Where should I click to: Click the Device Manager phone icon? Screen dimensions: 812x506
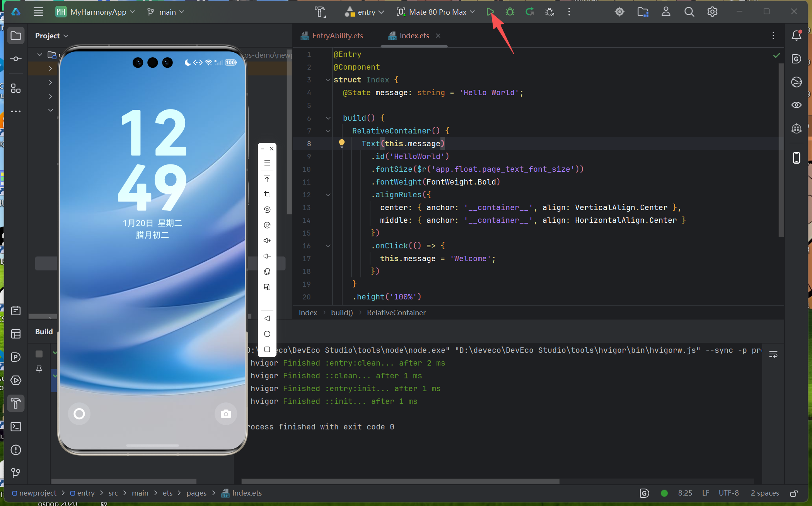tap(796, 158)
